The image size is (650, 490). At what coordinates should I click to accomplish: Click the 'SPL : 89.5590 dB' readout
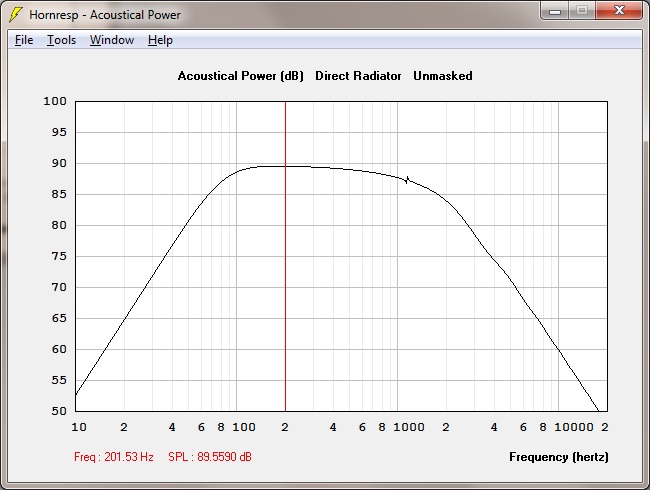210,457
